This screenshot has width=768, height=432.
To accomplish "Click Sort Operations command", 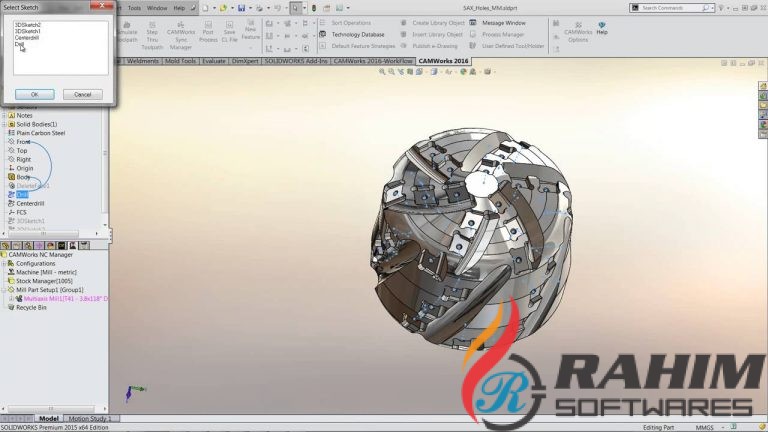I will (x=346, y=23).
